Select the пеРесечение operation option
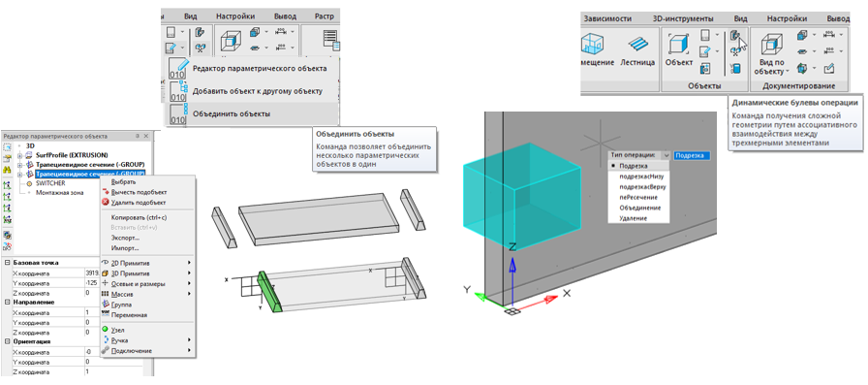 click(638, 197)
